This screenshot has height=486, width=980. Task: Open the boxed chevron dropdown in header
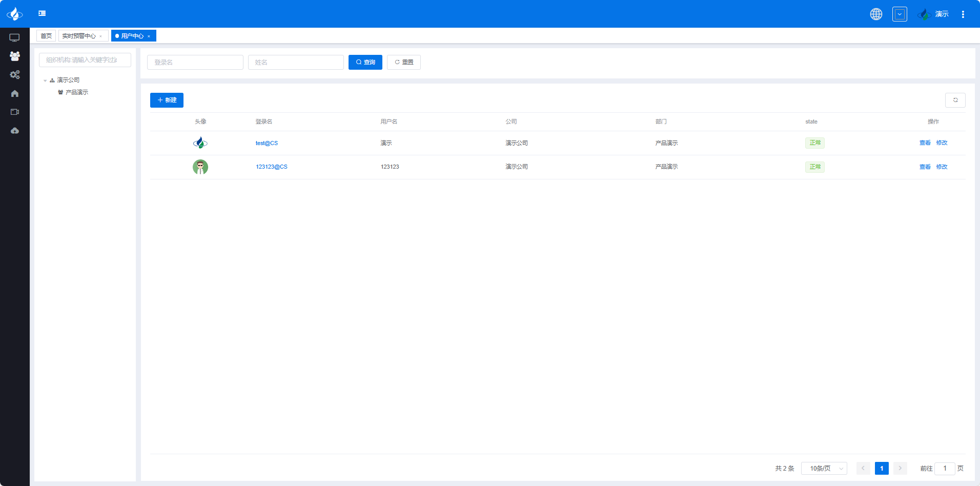900,14
